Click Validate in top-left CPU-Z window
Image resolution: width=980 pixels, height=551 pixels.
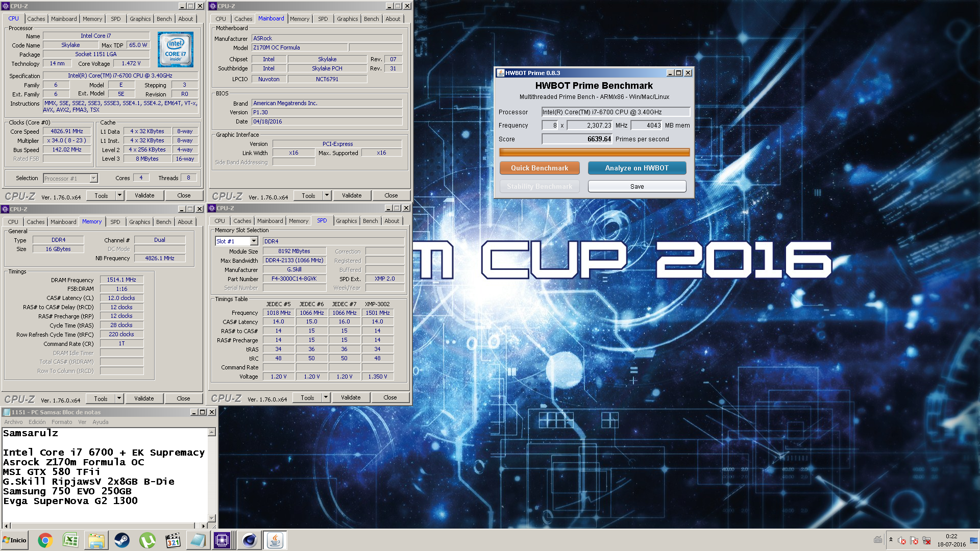click(144, 195)
